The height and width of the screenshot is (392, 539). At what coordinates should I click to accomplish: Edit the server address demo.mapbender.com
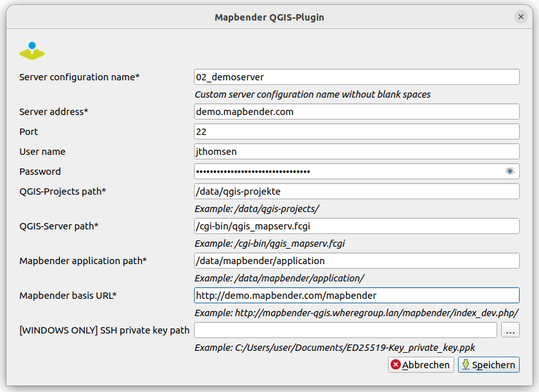357,111
